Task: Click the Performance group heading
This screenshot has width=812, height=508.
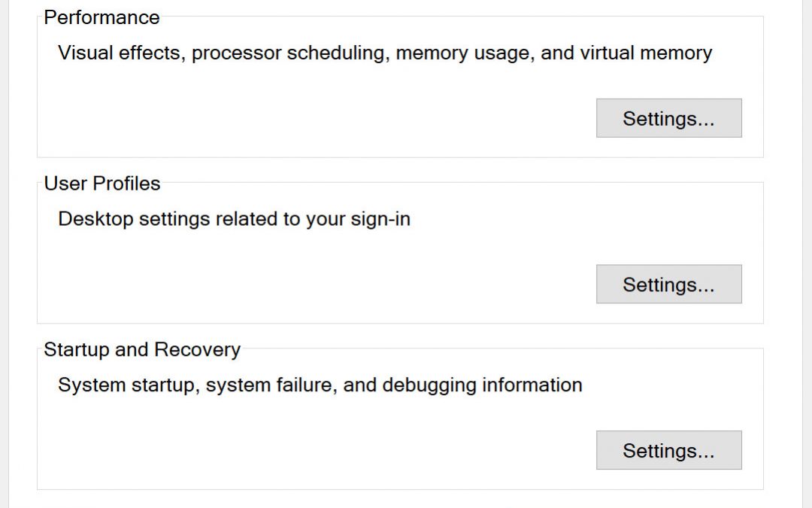Action: pyautogui.click(x=101, y=17)
